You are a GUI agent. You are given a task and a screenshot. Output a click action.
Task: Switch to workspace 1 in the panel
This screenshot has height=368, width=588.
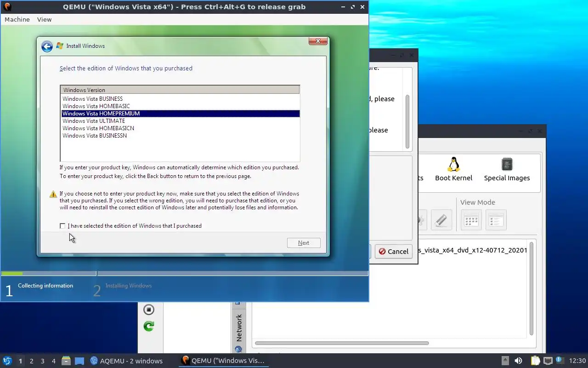pos(20,361)
